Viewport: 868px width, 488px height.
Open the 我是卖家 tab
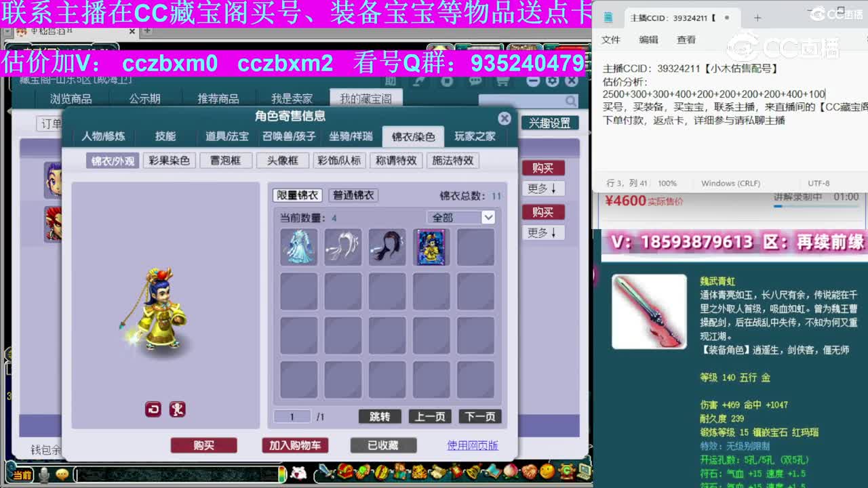tap(292, 99)
